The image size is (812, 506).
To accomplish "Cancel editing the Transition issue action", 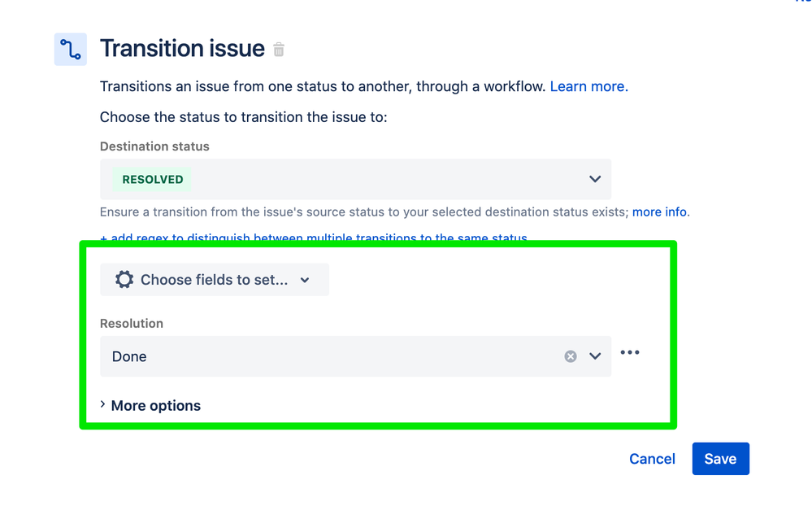I will coord(651,458).
